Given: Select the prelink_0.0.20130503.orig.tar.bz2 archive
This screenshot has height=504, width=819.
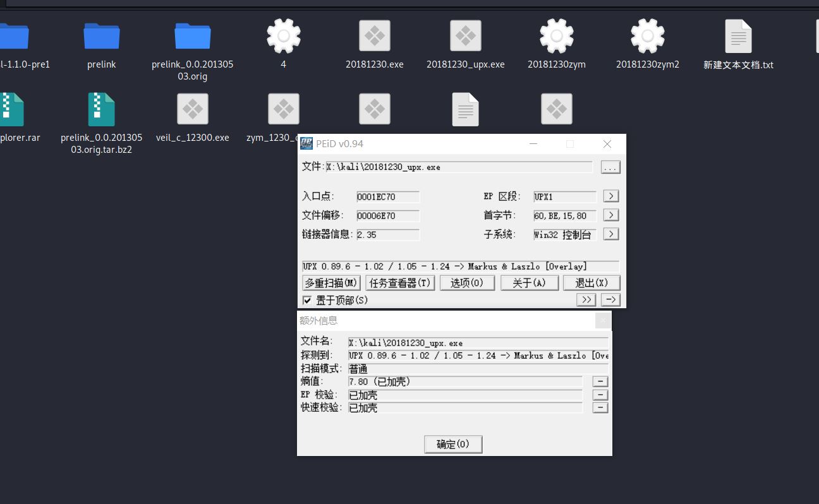Looking at the screenshot, I should coord(101,109).
